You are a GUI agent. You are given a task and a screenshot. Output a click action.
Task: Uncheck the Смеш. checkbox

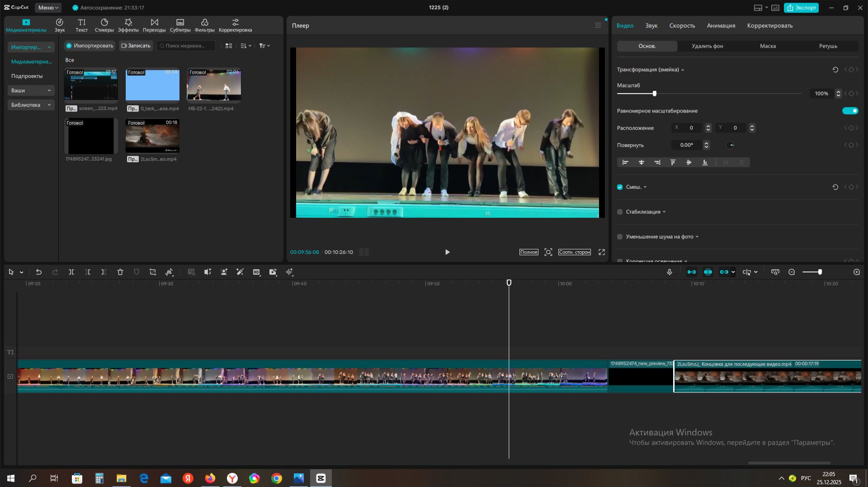620,187
